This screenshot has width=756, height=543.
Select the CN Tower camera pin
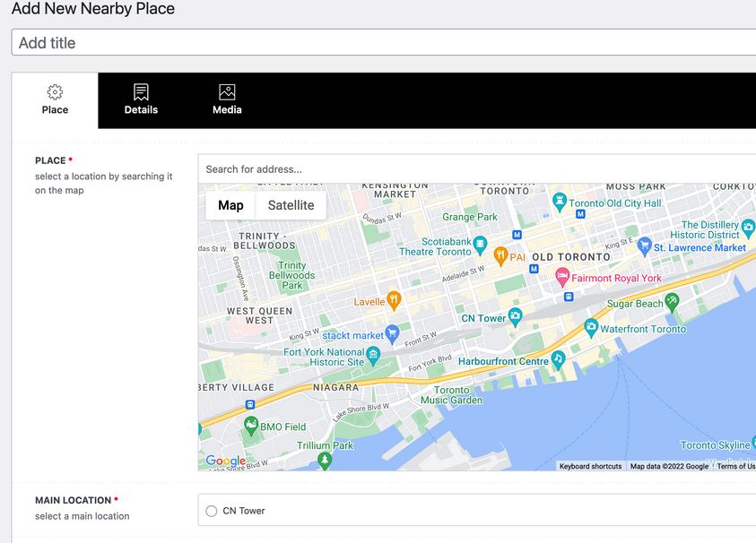tap(515, 316)
